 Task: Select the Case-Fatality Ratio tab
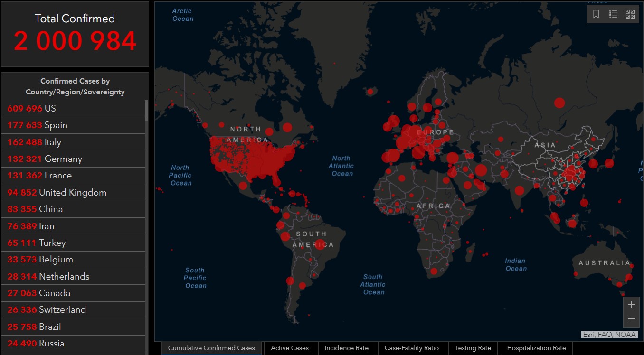(x=411, y=348)
